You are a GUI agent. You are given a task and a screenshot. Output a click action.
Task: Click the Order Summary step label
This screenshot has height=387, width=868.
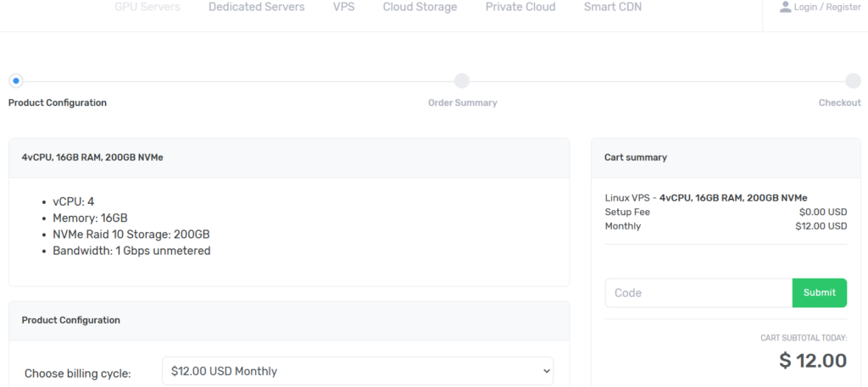pyautogui.click(x=462, y=102)
